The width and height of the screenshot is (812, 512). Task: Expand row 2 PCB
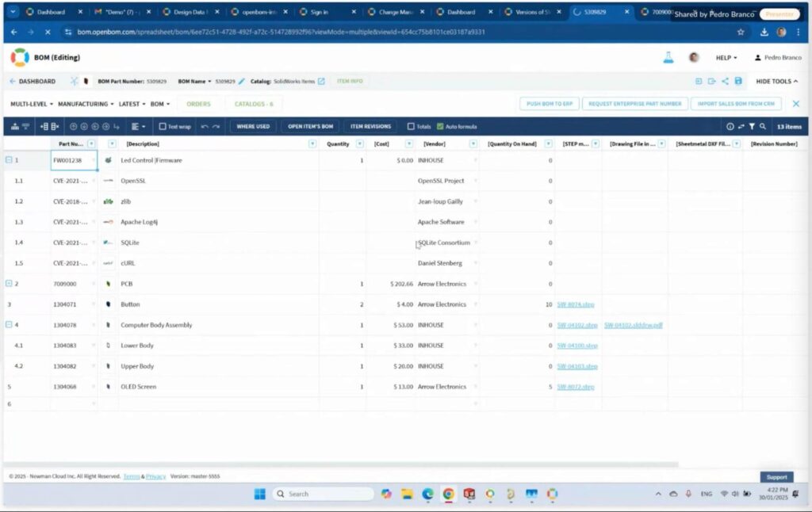[x=9, y=283]
